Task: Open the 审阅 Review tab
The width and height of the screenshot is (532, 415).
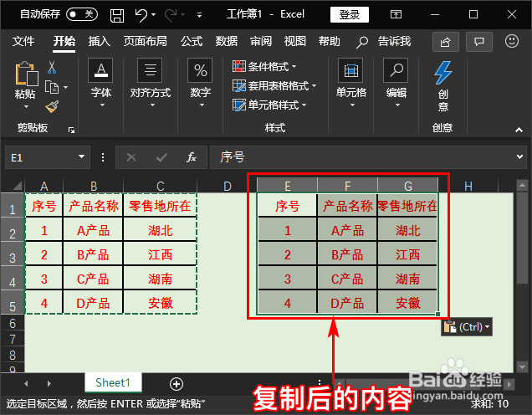Action: coord(261,41)
